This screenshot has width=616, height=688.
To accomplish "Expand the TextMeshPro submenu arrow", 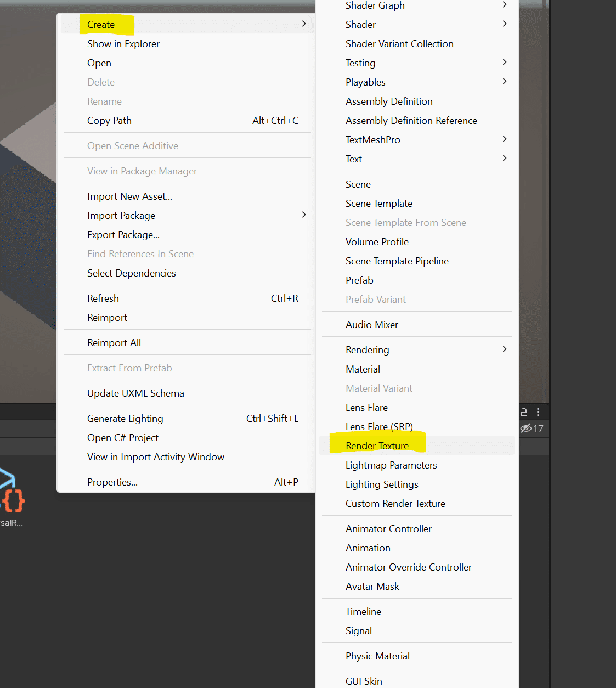I will (x=505, y=139).
